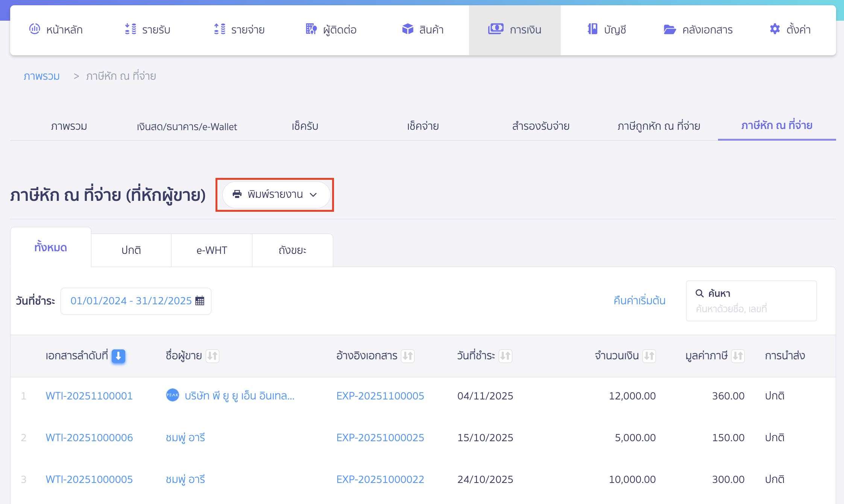Switch to ภาษีถูกหัก ณ ที่จ่าย tab
The image size is (844, 504).
pyautogui.click(x=659, y=126)
